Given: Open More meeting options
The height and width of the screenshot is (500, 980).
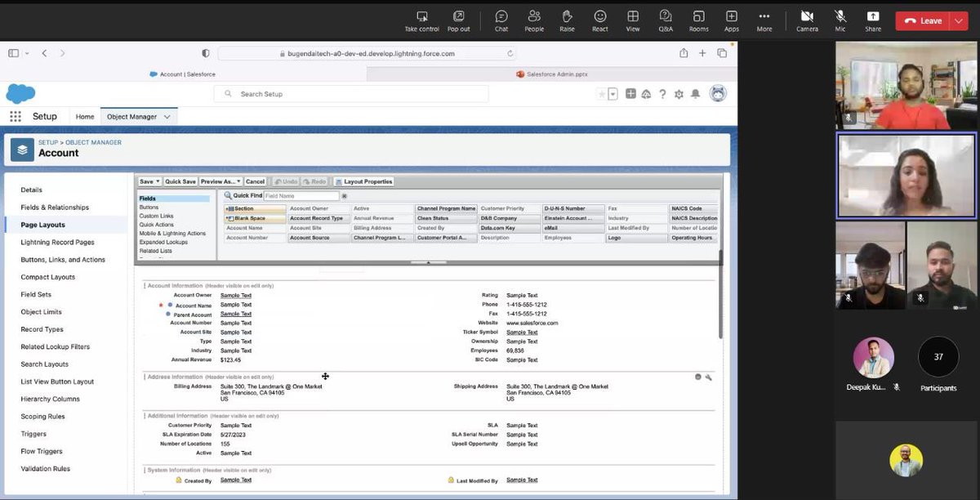Looking at the screenshot, I should click(764, 20).
